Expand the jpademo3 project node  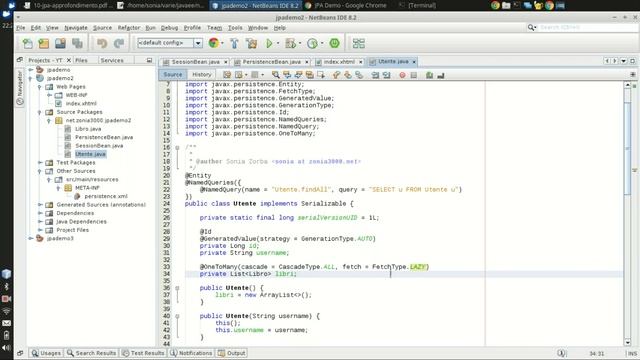31,238
